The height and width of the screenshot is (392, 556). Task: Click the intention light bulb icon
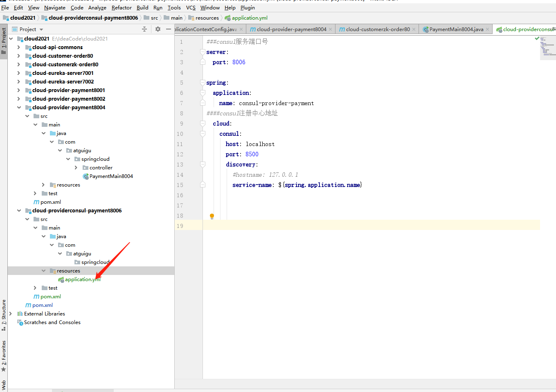[212, 216]
